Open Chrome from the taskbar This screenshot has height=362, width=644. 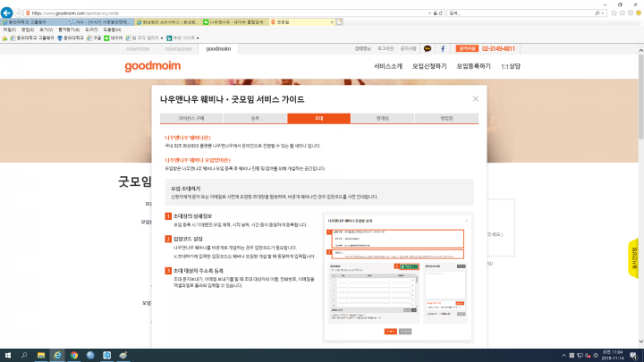74,356
